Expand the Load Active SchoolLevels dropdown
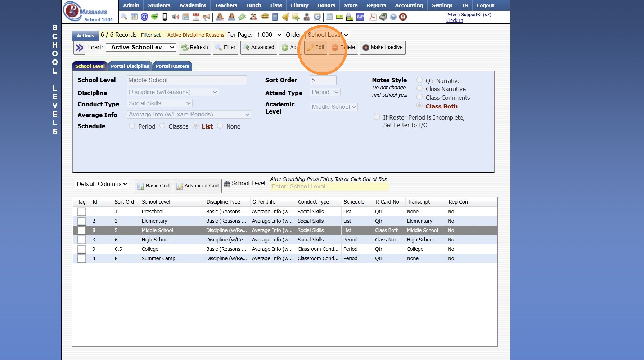Image resolution: width=644 pixels, height=360 pixels. click(141, 48)
